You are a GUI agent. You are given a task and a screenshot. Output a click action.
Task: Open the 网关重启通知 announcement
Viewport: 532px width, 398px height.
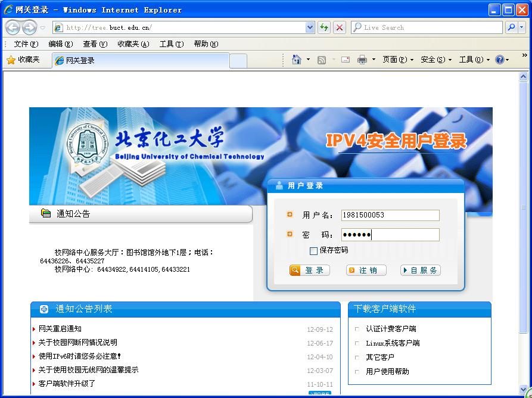click(60, 329)
